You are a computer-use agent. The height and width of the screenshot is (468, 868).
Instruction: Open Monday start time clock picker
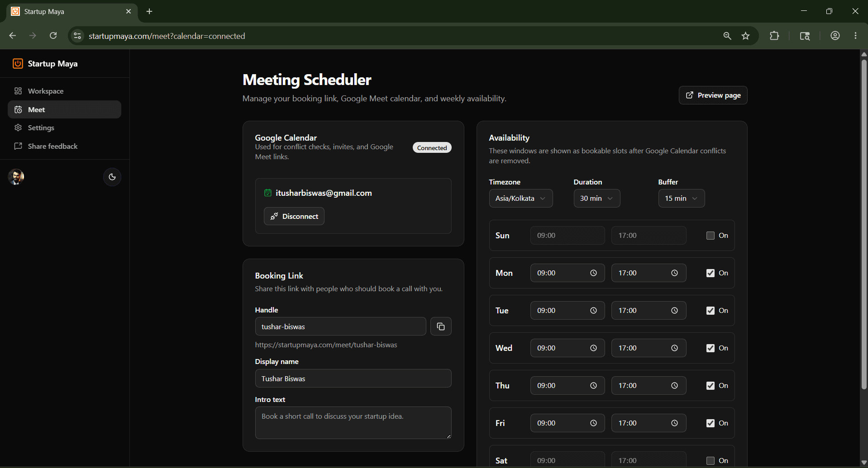593,273
